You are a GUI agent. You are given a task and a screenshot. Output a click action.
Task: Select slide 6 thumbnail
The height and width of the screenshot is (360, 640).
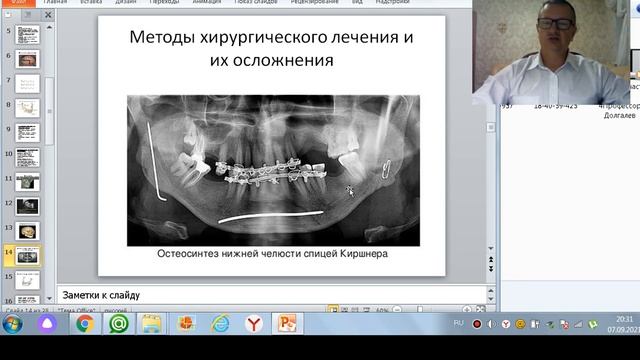27,59
